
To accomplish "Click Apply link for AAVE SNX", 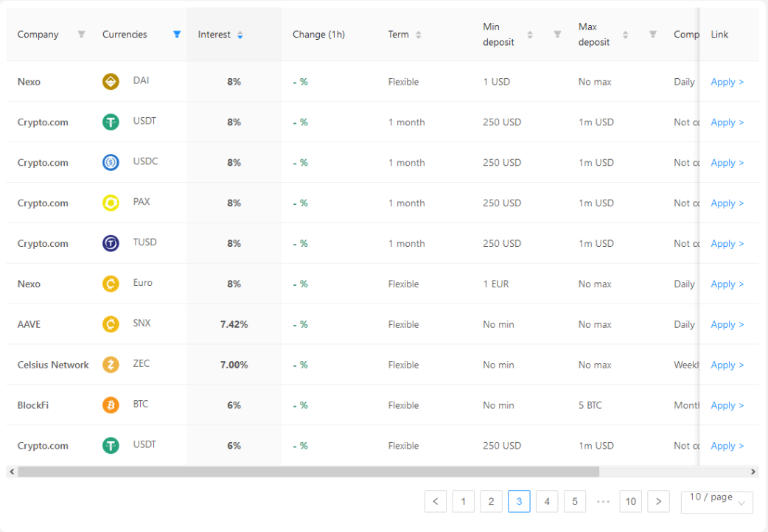I will pos(727,324).
